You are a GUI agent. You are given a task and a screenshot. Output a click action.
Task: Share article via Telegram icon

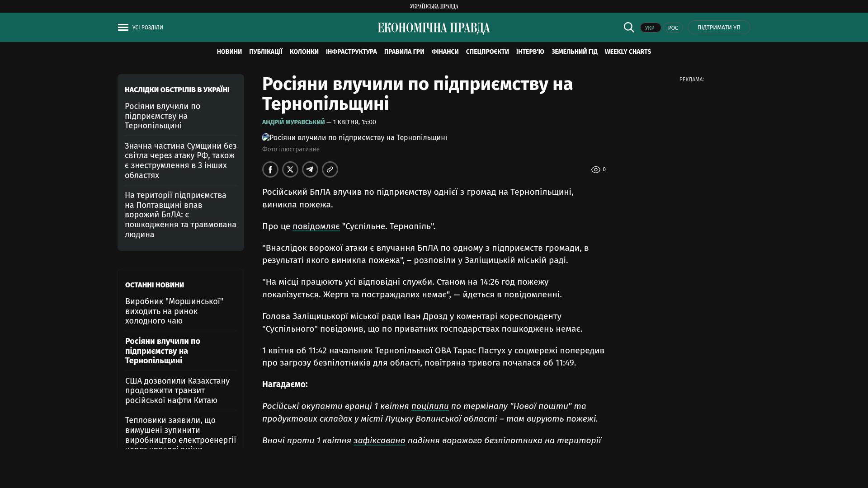310,169
